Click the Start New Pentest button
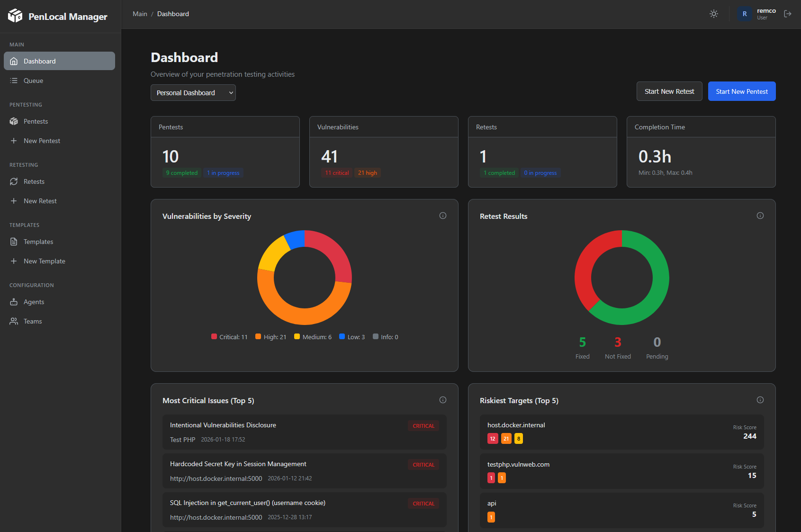This screenshot has height=532, width=801. click(x=741, y=91)
